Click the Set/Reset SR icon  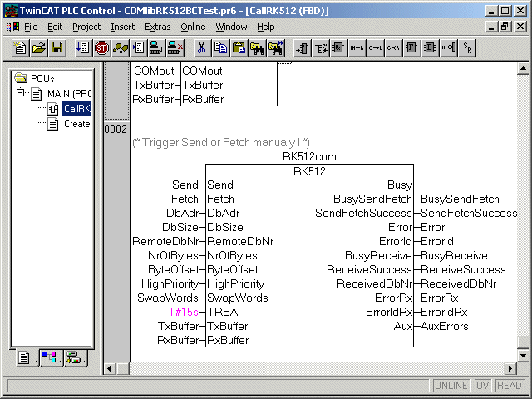467,48
